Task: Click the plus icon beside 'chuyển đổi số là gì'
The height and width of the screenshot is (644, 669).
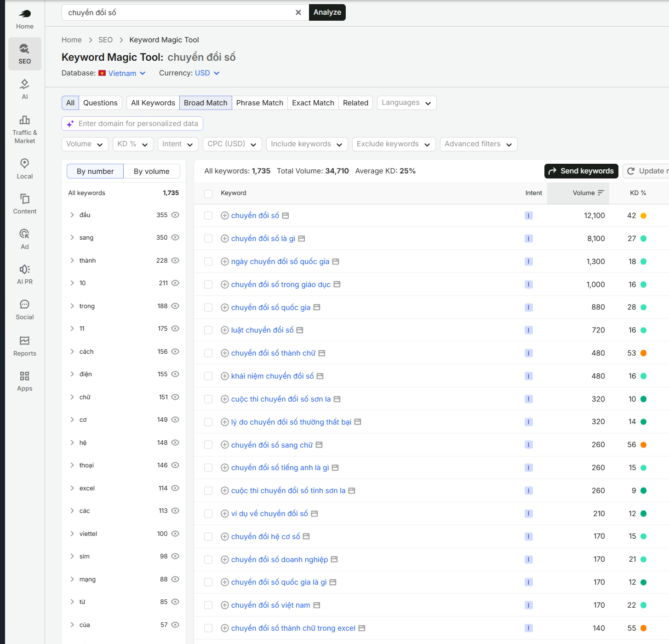Action: [225, 238]
